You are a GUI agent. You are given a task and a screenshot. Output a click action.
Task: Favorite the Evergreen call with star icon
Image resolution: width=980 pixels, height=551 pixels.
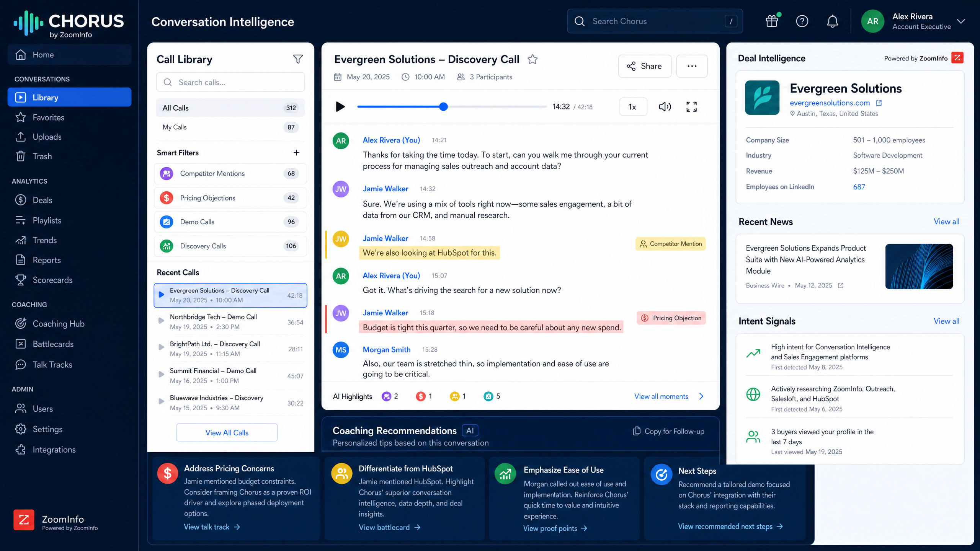532,59
